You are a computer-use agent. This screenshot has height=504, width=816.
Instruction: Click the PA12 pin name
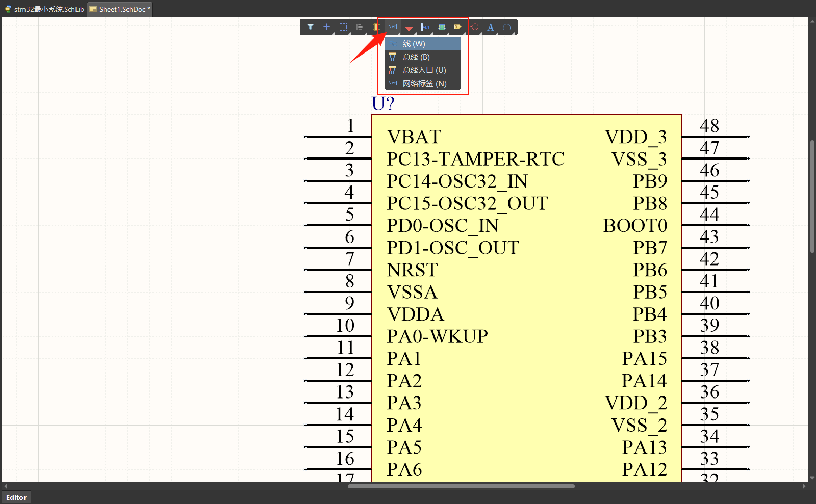(x=645, y=469)
